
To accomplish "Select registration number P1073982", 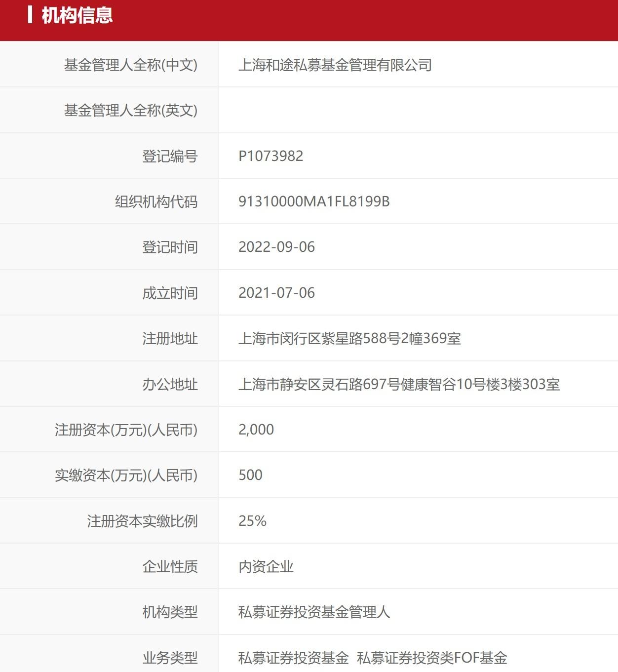I will click(x=271, y=157).
